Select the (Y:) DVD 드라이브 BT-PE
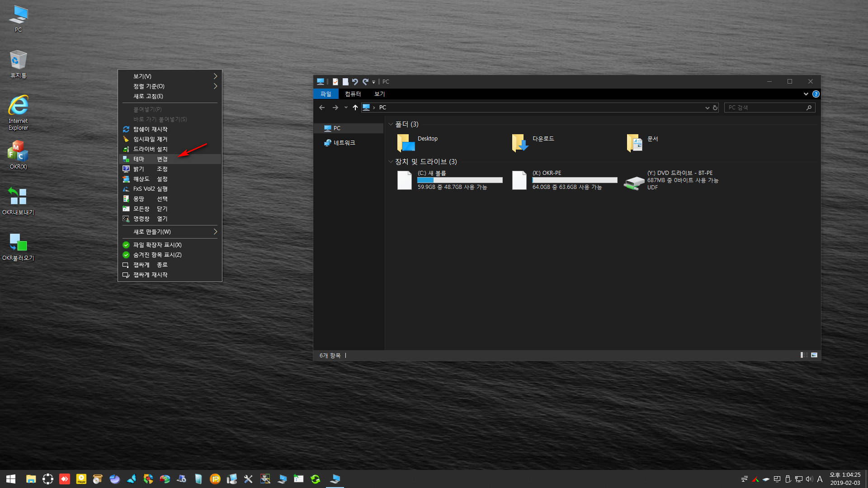The height and width of the screenshot is (488, 868). (671, 180)
